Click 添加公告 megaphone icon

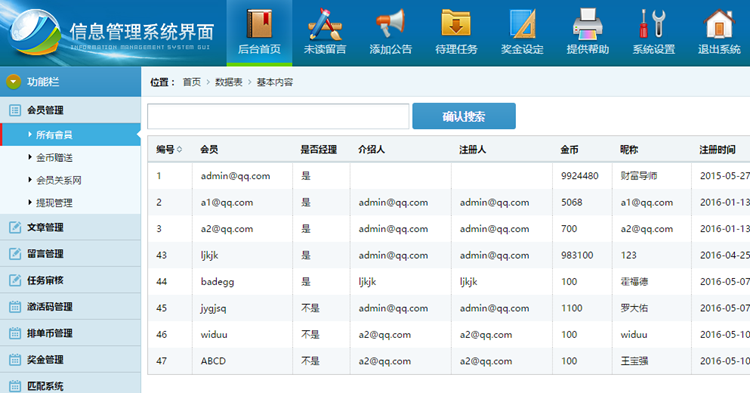click(x=390, y=23)
